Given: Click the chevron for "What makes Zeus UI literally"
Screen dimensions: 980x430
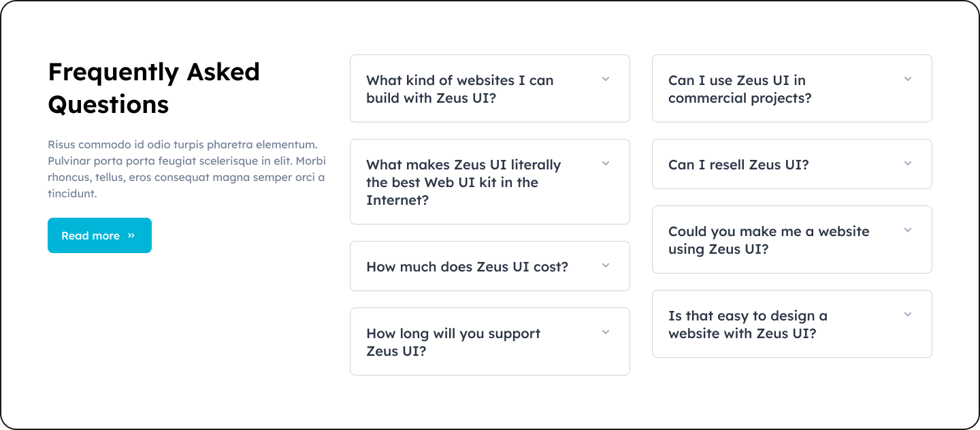Looking at the screenshot, I should [x=606, y=164].
